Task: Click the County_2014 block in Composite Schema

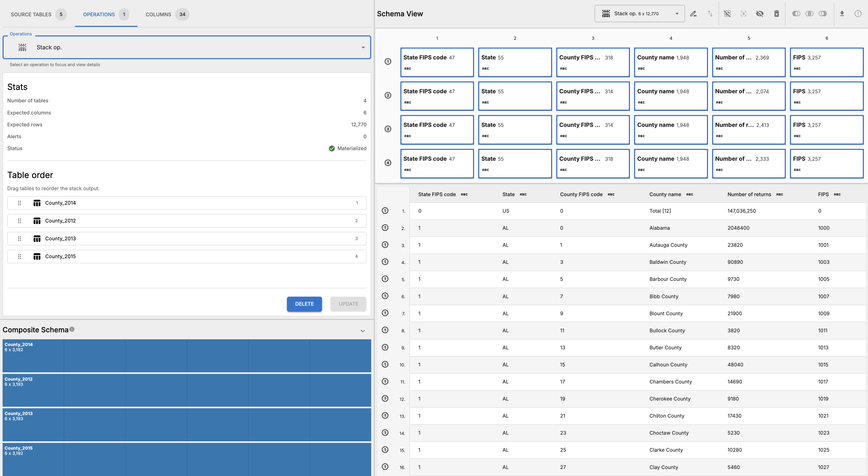Action: (x=187, y=356)
